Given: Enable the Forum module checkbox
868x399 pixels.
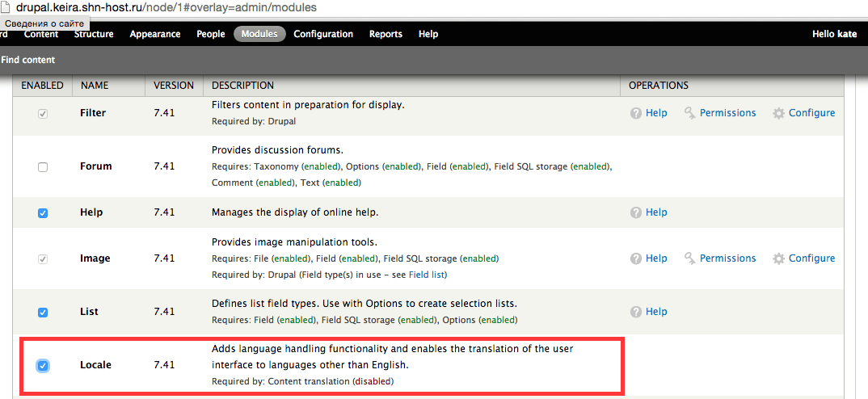Looking at the screenshot, I should 43,167.
